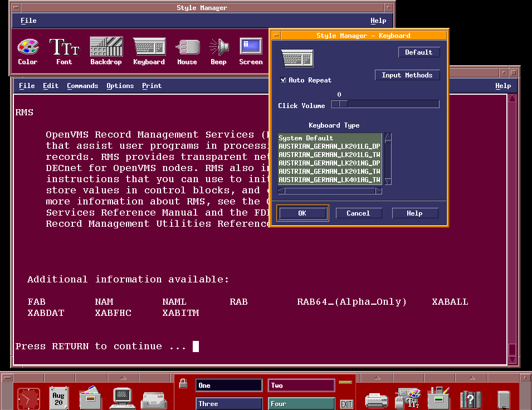Open window menu of Keyboard dialog

(x=276, y=35)
